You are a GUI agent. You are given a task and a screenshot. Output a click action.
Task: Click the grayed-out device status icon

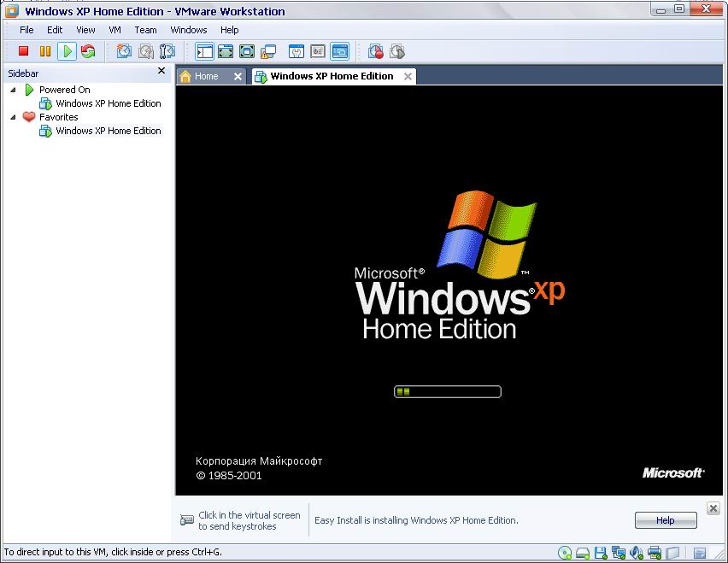[x=672, y=553]
